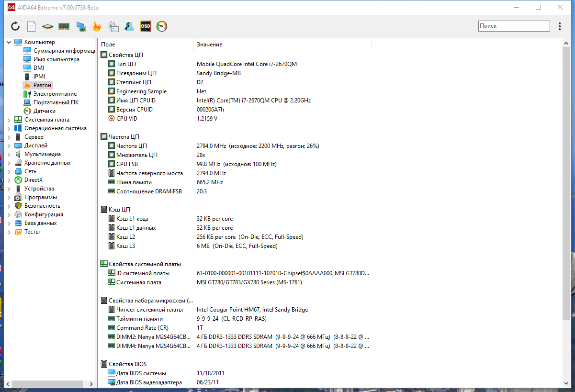Select Устройства in the tree
Screen dimensions: 575x392
[39, 189]
